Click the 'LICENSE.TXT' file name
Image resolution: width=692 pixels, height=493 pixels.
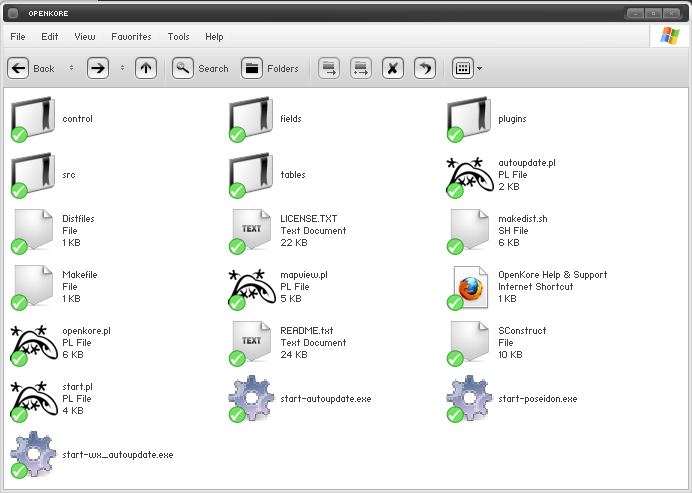308,219
